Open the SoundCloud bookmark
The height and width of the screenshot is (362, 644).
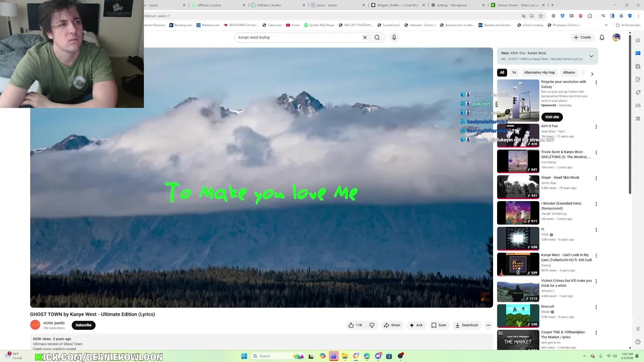tap(388, 25)
